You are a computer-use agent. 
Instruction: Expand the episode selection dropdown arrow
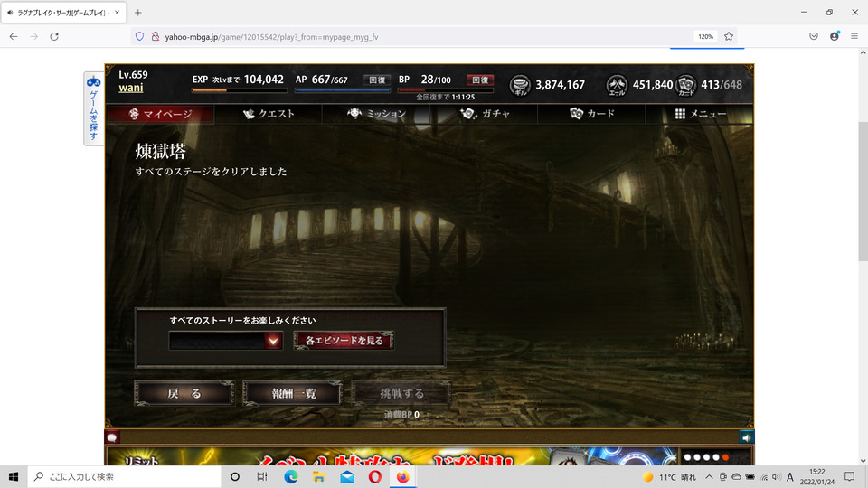[273, 341]
